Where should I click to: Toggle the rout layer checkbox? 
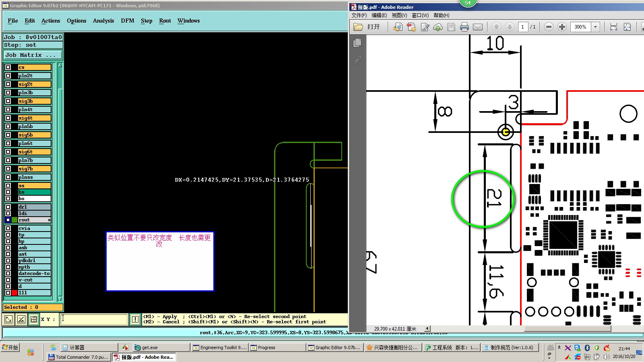click(x=8, y=220)
